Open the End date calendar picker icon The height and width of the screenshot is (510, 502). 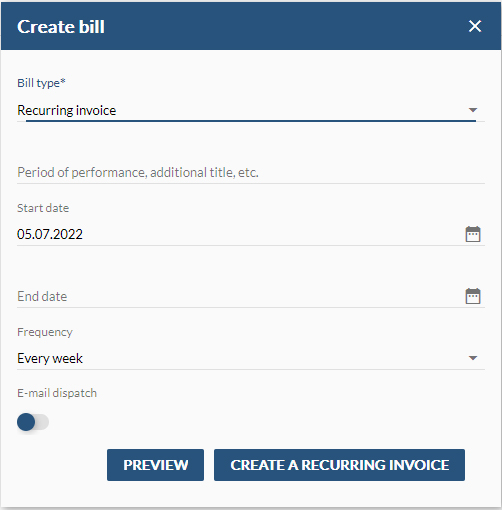[473, 296]
